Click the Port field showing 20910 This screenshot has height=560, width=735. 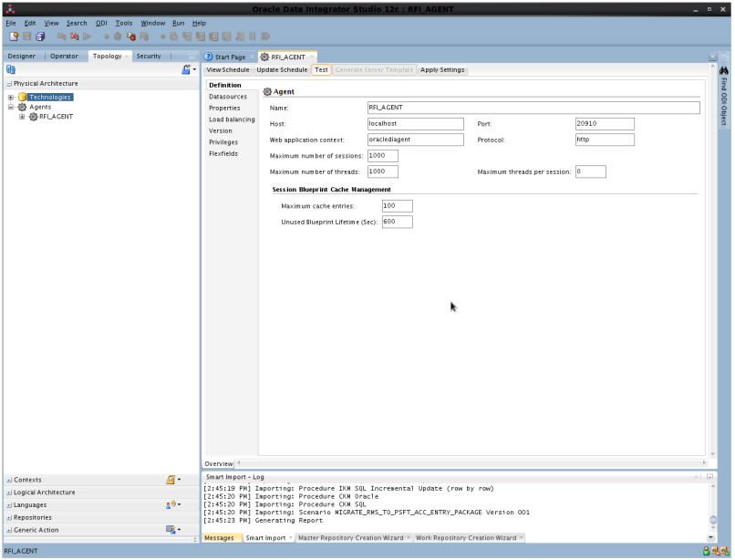tap(605, 124)
